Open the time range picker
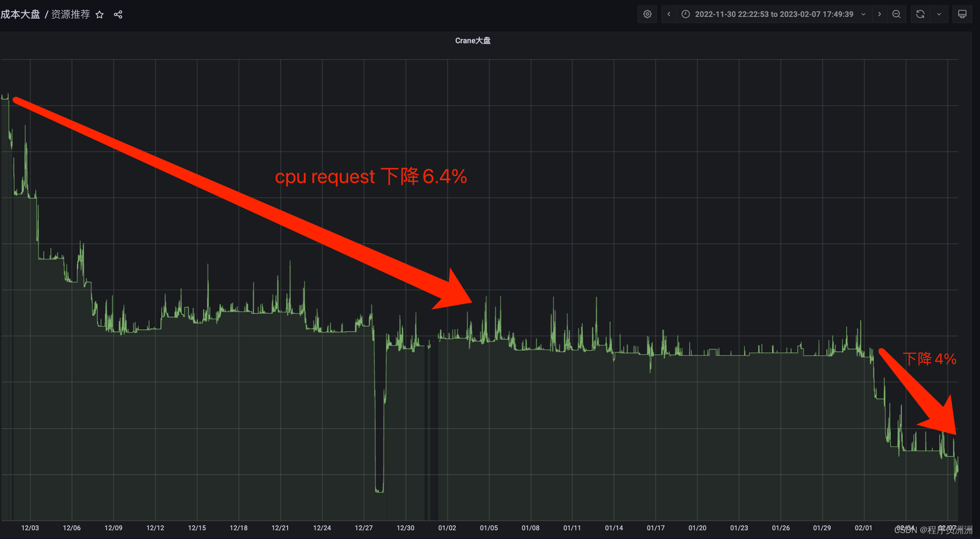The image size is (980, 539). 774,14
